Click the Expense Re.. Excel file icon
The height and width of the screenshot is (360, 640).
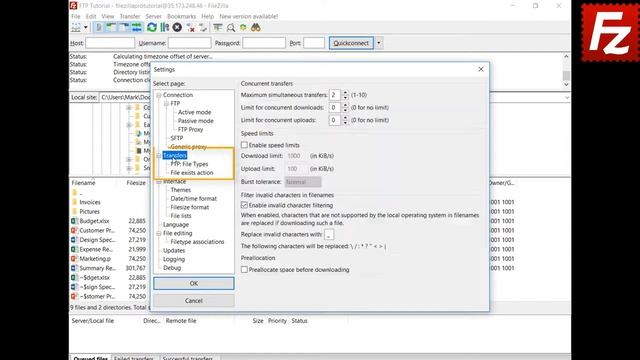pyautogui.click(x=74, y=249)
